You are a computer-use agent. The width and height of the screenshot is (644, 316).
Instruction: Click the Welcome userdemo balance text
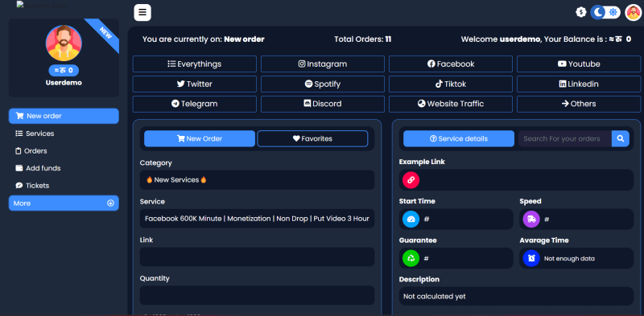click(x=547, y=39)
